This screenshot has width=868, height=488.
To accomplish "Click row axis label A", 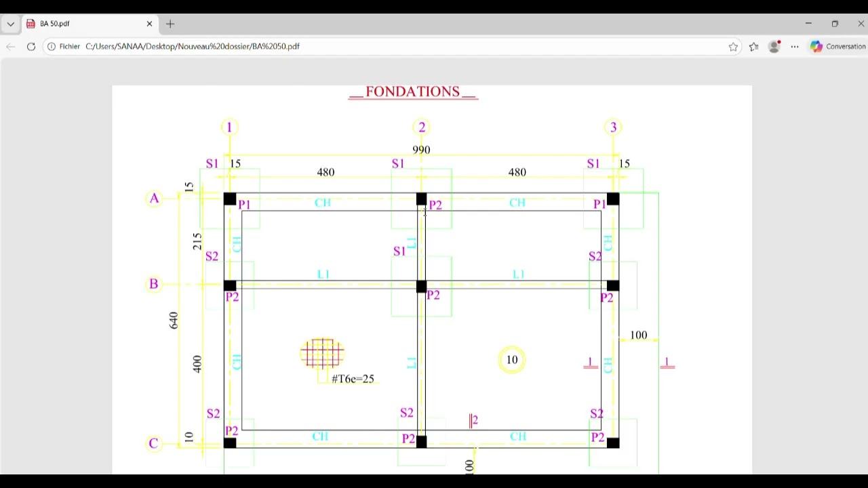I will [x=155, y=199].
